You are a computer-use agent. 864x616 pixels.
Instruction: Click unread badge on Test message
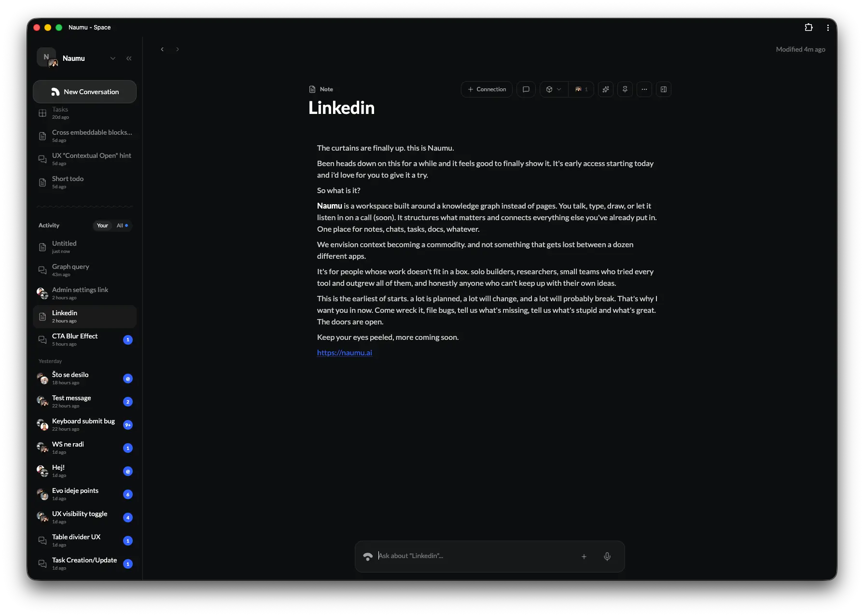pyautogui.click(x=128, y=402)
